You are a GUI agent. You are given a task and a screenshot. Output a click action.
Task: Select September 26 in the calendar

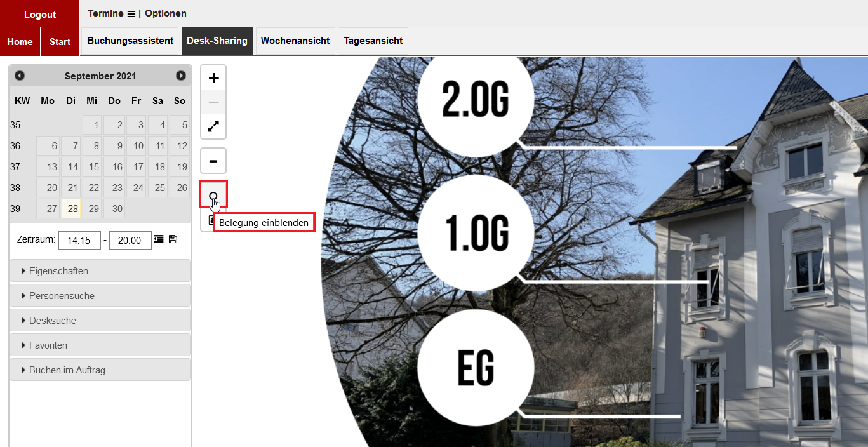click(x=180, y=188)
